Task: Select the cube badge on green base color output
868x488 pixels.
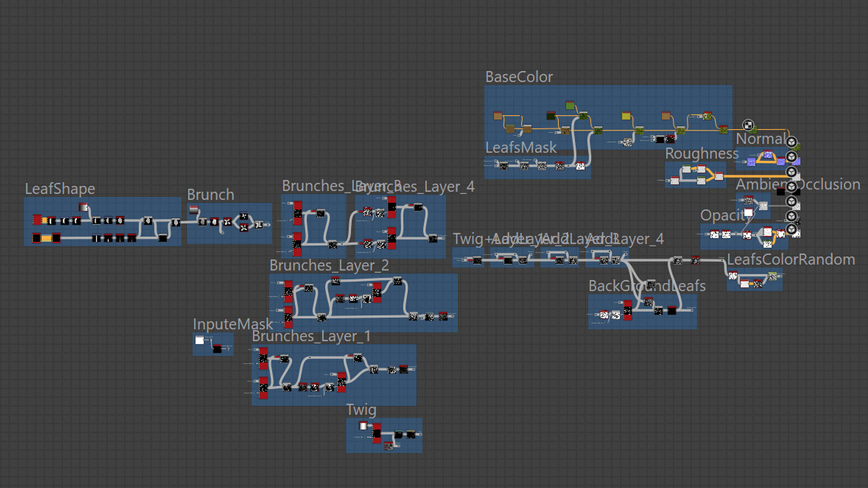Action: [792, 142]
